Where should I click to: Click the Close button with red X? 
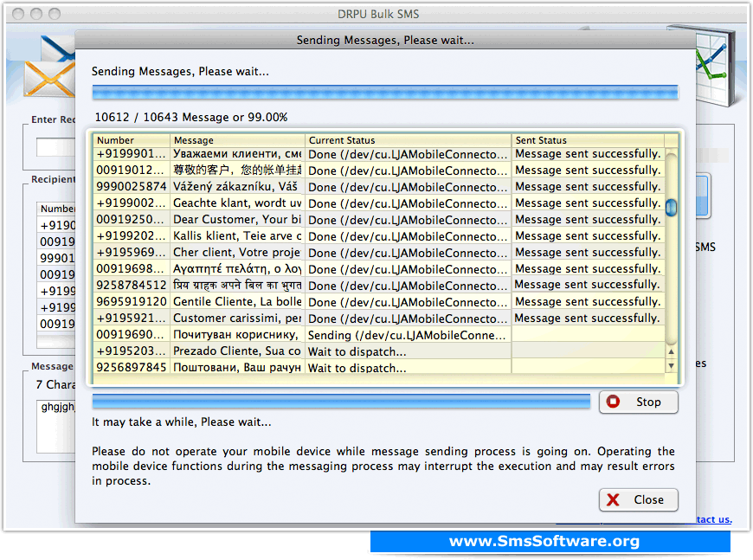tap(638, 499)
